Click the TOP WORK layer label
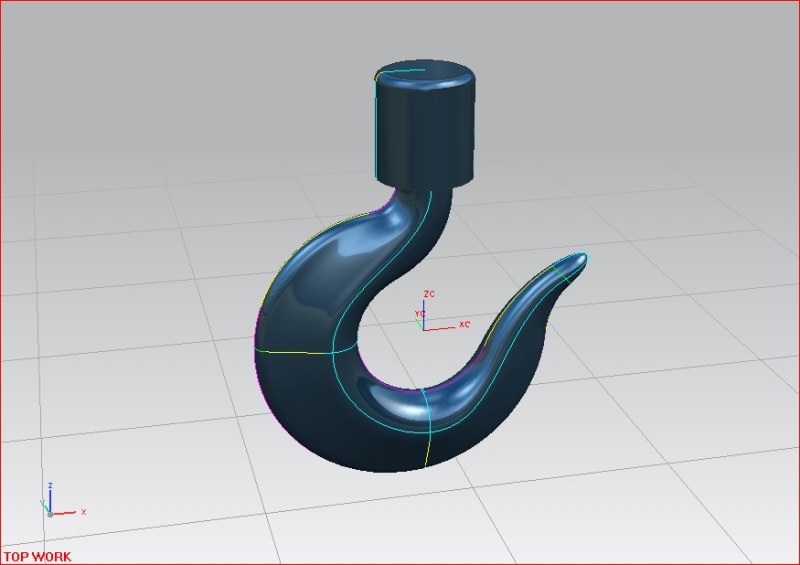The image size is (800, 565). [x=37, y=555]
